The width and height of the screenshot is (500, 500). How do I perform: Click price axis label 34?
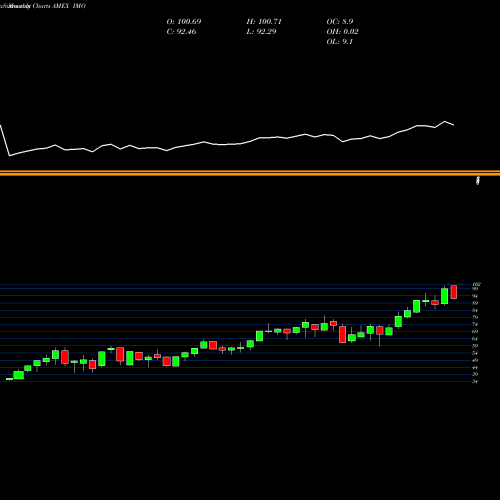coord(475,381)
